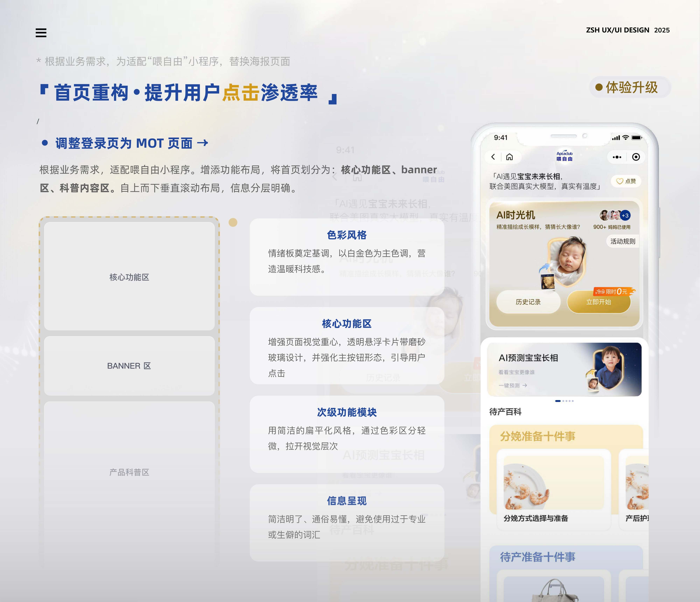Click the 核心功能区 description card title
The height and width of the screenshot is (602, 700).
[x=347, y=324]
